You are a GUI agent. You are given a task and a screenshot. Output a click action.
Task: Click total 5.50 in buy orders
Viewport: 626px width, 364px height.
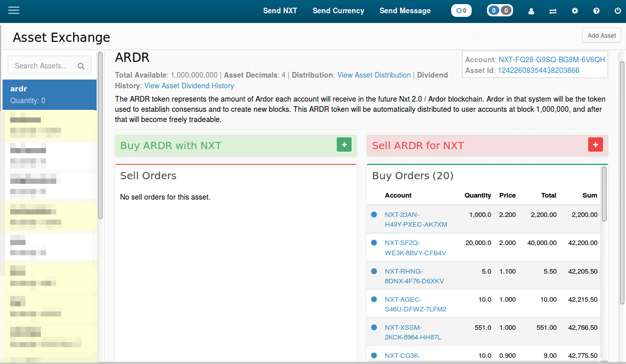[550, 272]
